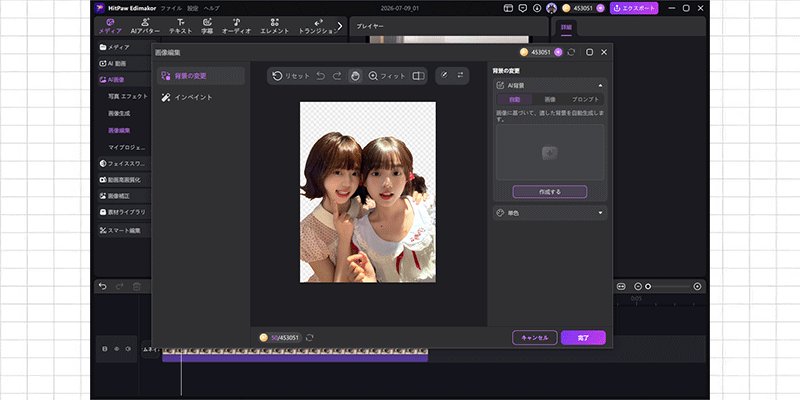Viewport: 800px width, 400px height.
Task: Open the user avatar profile
Action: click(x=552, y=8)
